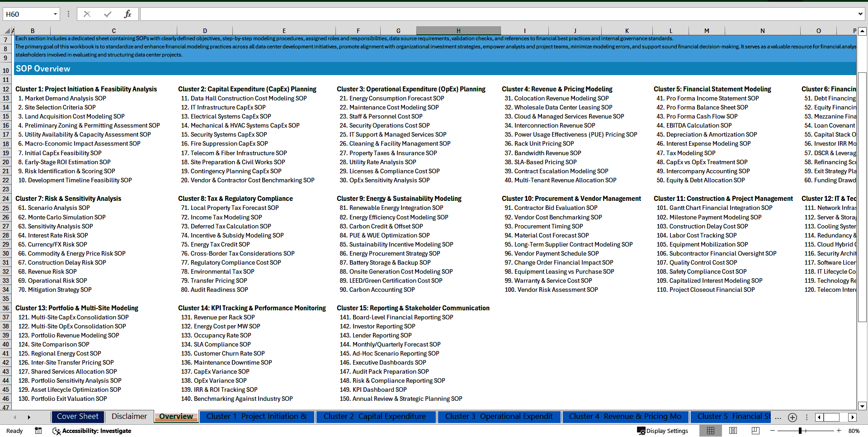Select column header H

point(458,30)
